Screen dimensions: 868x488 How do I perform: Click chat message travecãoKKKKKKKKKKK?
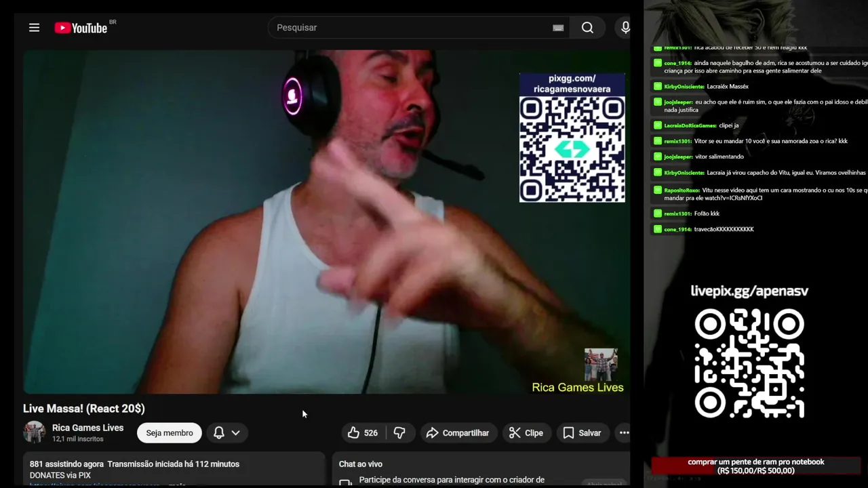pos(704,229)
